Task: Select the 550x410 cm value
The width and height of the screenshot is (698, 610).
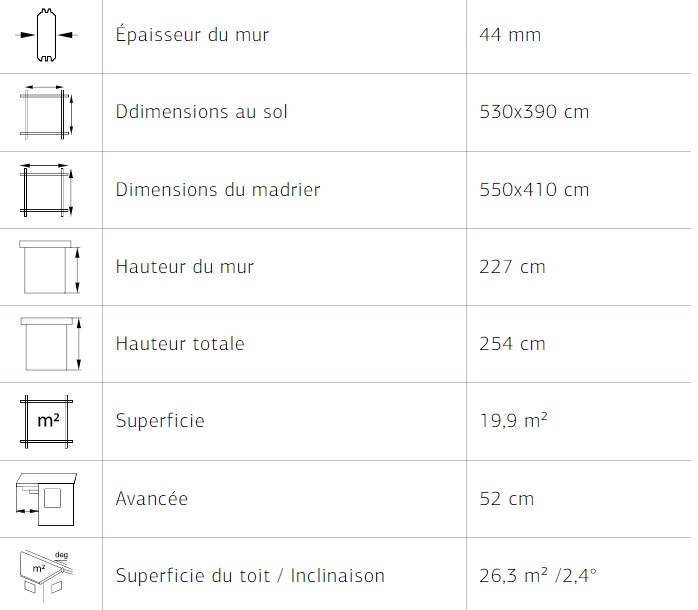Action: pyautogui.click(x=534, y=190)
